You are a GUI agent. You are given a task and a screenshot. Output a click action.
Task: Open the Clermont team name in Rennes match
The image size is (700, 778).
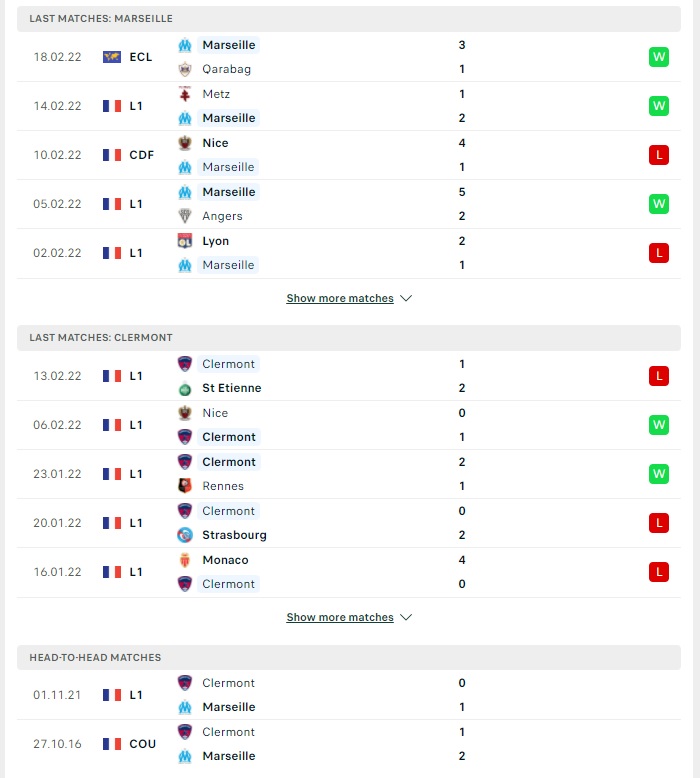(229, 462)
